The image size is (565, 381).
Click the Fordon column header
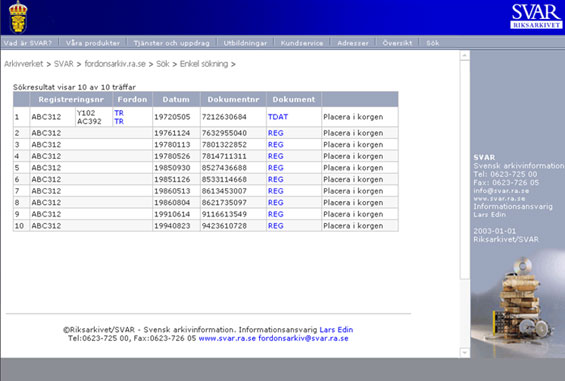point(132,99)
